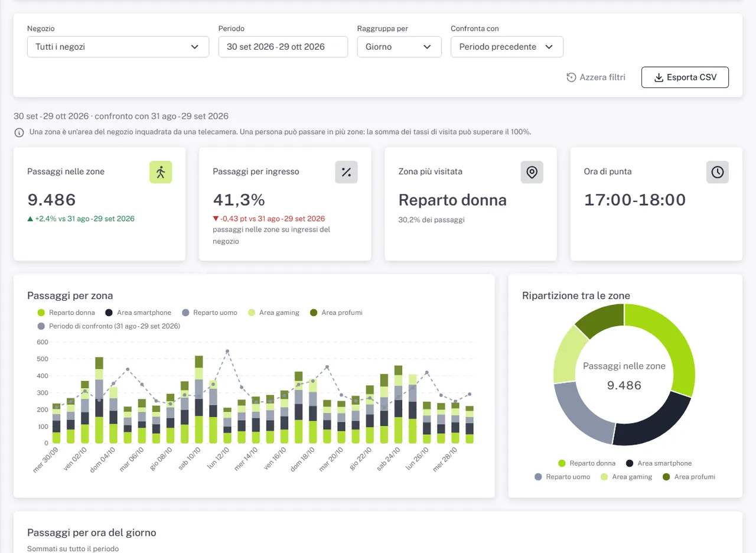
Task: Open the Periodo date range field
Action: click(283, 47)
